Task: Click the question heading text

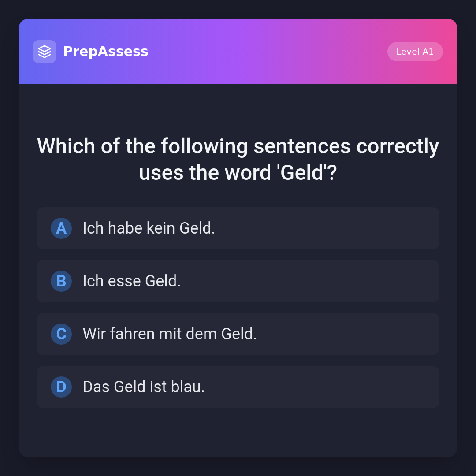Action: (x=238, y=159)
